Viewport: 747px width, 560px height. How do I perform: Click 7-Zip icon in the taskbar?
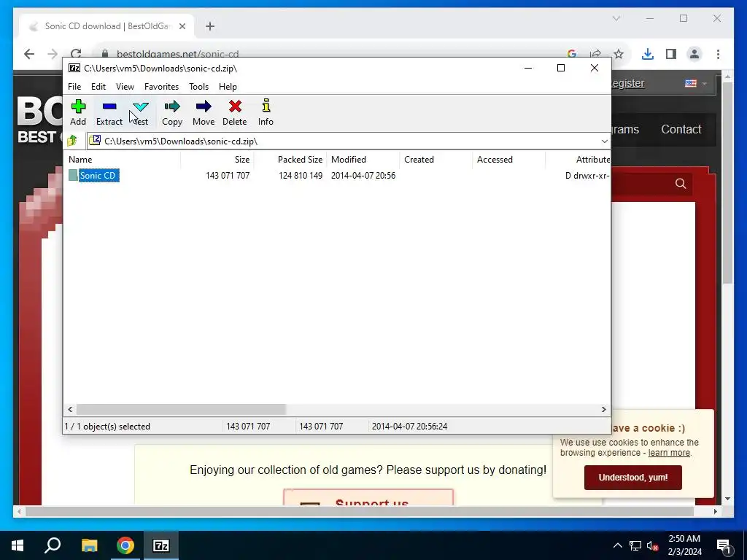click(x=161, y=545)
